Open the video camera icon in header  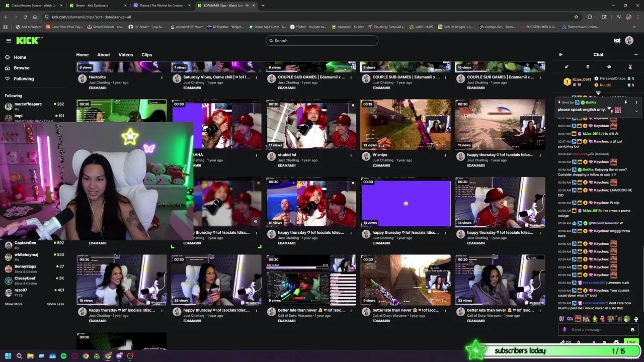617,41
